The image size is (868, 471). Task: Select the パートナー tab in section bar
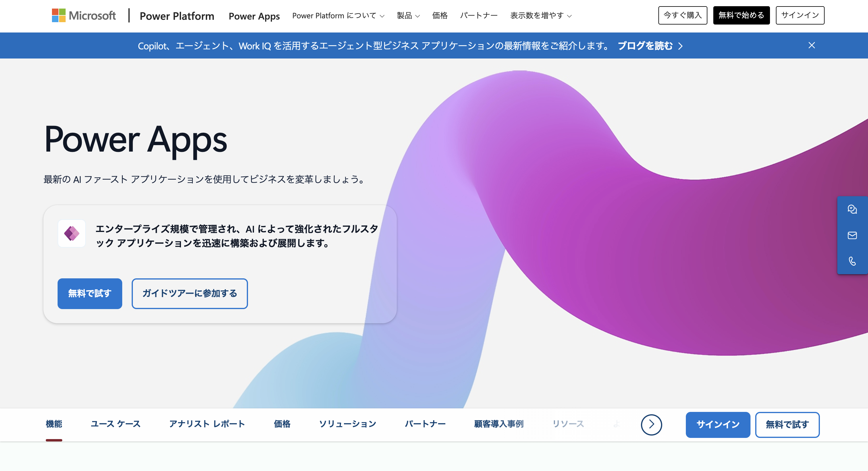(x=425, y=424)
